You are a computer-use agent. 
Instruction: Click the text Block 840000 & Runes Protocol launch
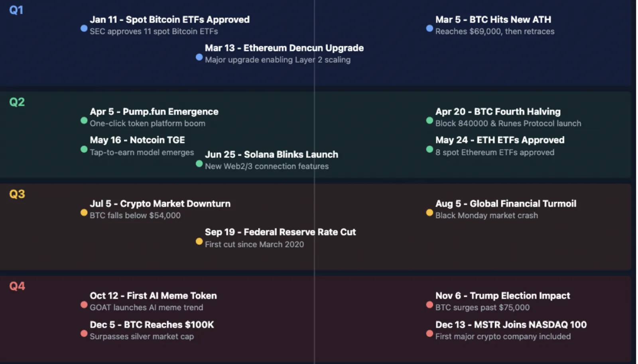click(508, 124)
